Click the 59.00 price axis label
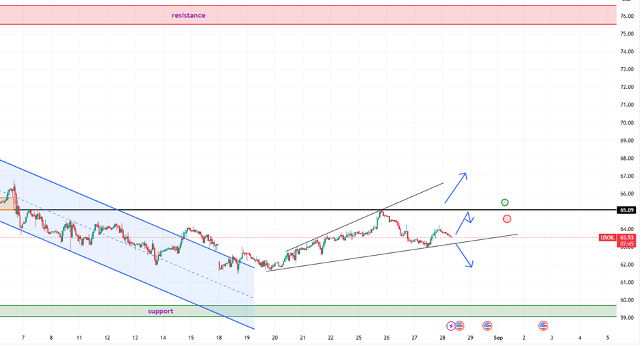This screenshot has width=644, height=348. coord(627,318)
